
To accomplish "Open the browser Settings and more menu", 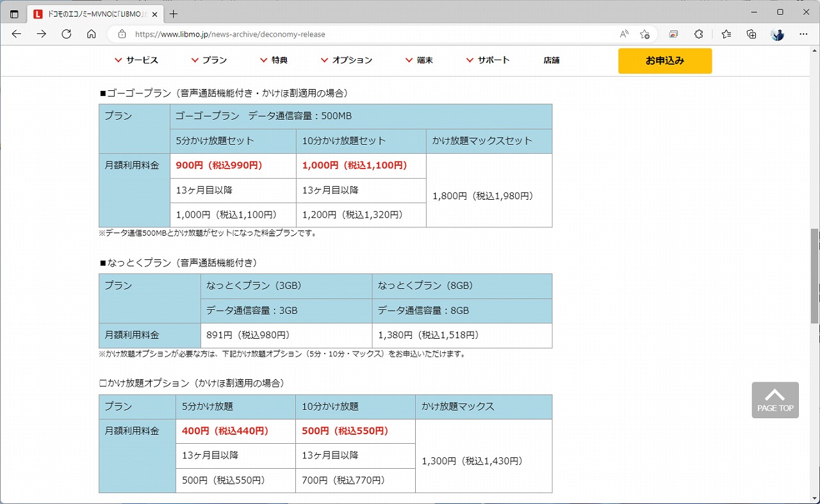I will point(803,34).
